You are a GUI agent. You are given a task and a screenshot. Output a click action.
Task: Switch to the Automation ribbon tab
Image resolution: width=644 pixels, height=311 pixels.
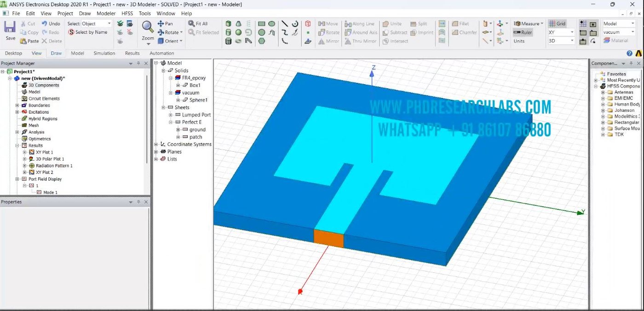click(162, 53)
